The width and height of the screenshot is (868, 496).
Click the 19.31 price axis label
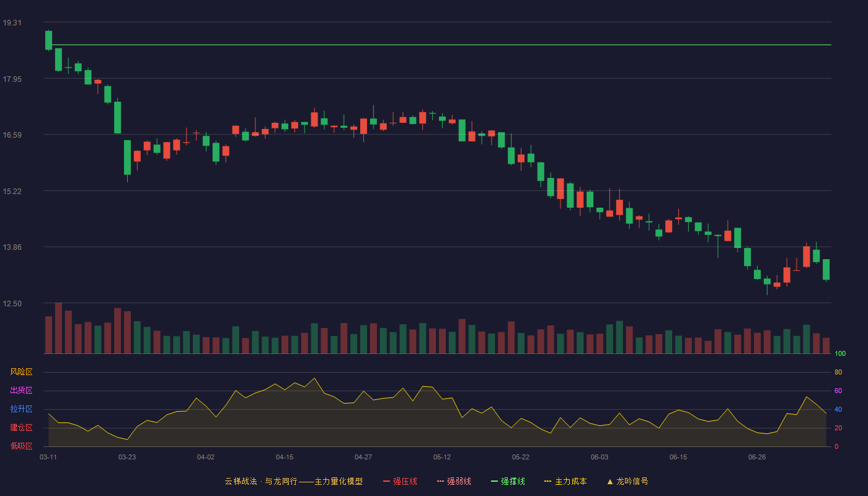12,23
